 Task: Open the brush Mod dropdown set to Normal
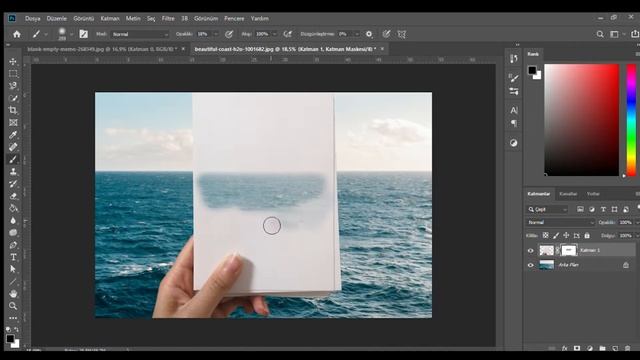pos(140,34)
